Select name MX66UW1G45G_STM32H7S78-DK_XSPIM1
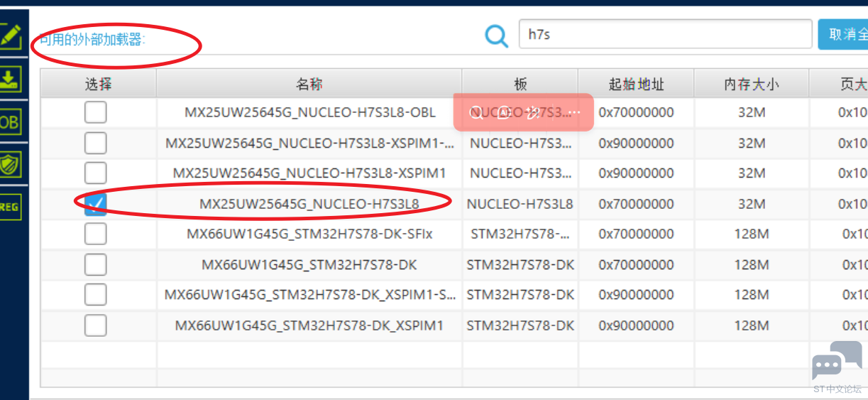The image size is (868, 400). (309, 325)
